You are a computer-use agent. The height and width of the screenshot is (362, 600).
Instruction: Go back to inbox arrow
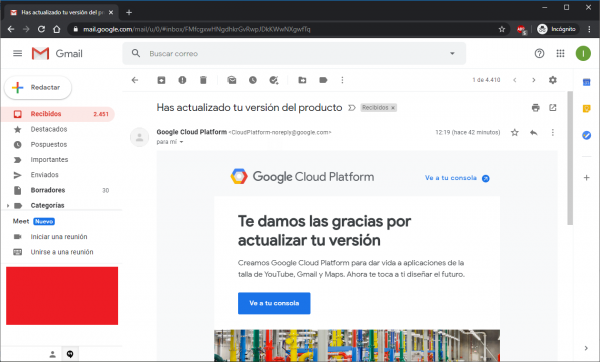[135, 80]
